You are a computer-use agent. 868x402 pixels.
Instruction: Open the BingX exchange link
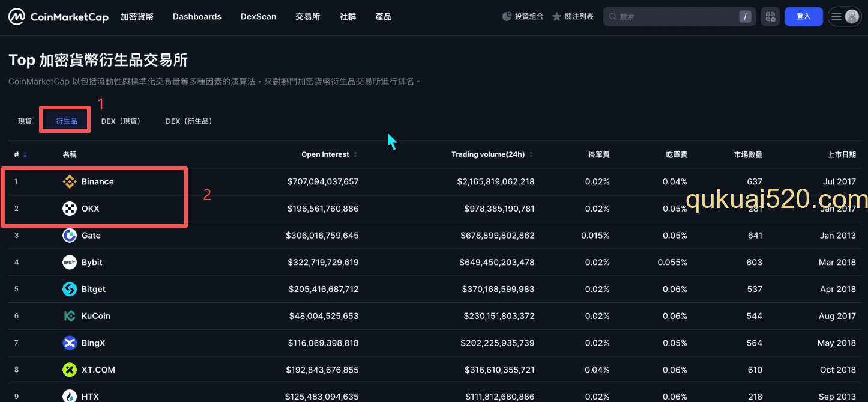[94, 343]
